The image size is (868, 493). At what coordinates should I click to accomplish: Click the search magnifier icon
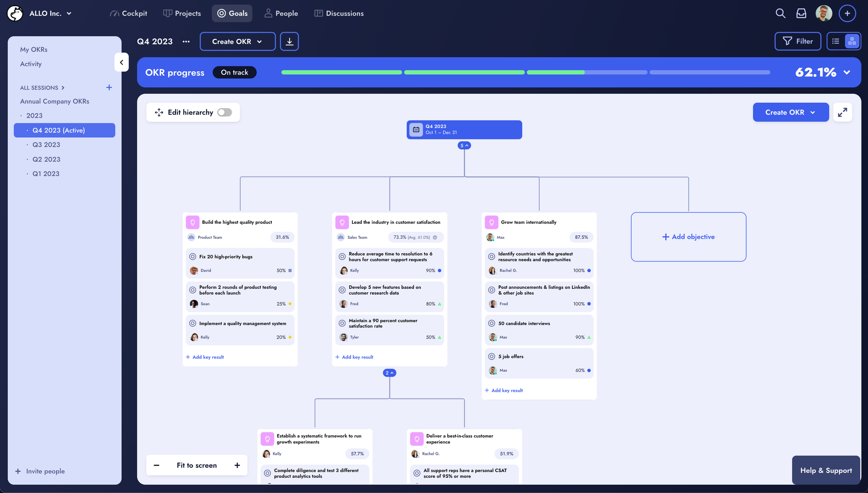pyautogui.click(x=780, y=13)
